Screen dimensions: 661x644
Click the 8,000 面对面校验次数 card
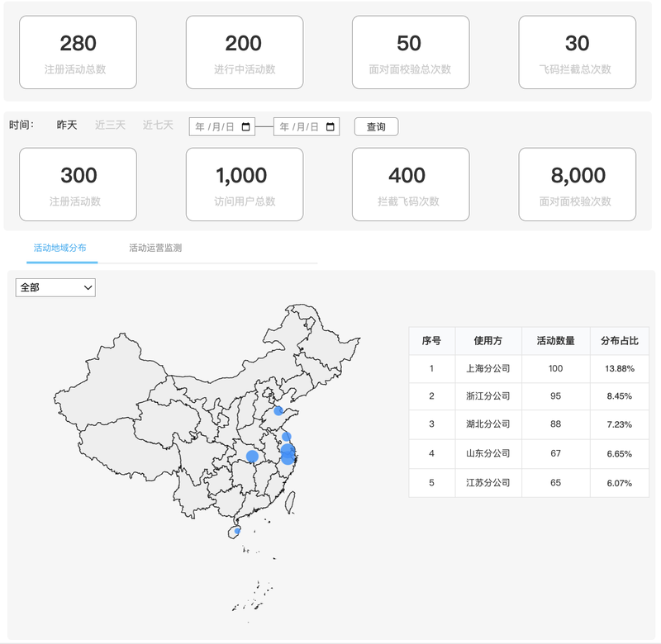577,184
